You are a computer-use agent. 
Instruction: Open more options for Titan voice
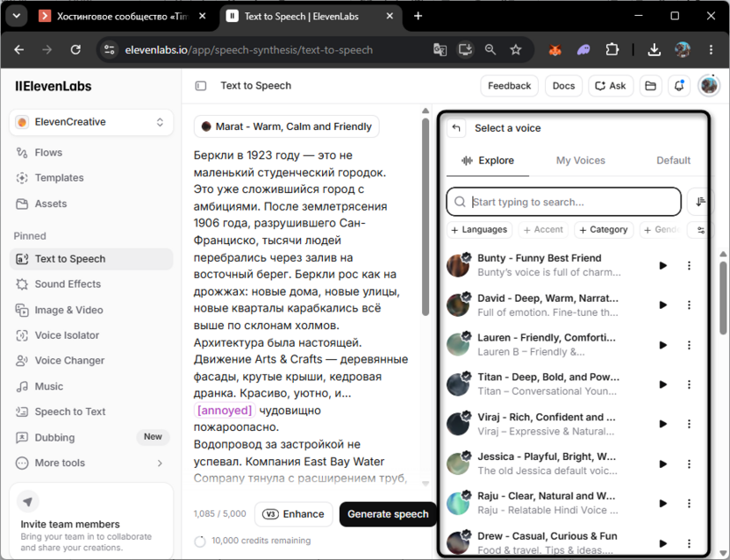689,384
